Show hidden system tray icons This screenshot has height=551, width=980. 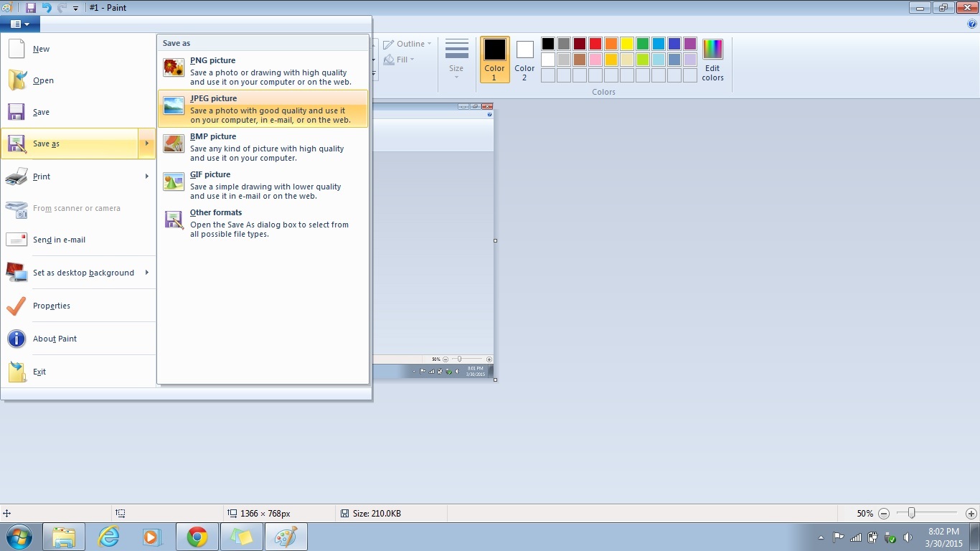pyautogui.click(x=821, y=537)
